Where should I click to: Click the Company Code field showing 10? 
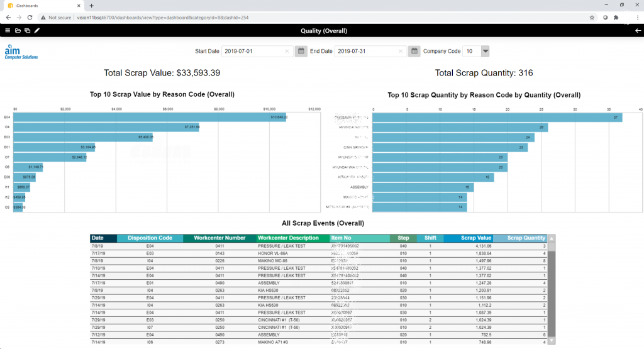click(x=472, y=51)
